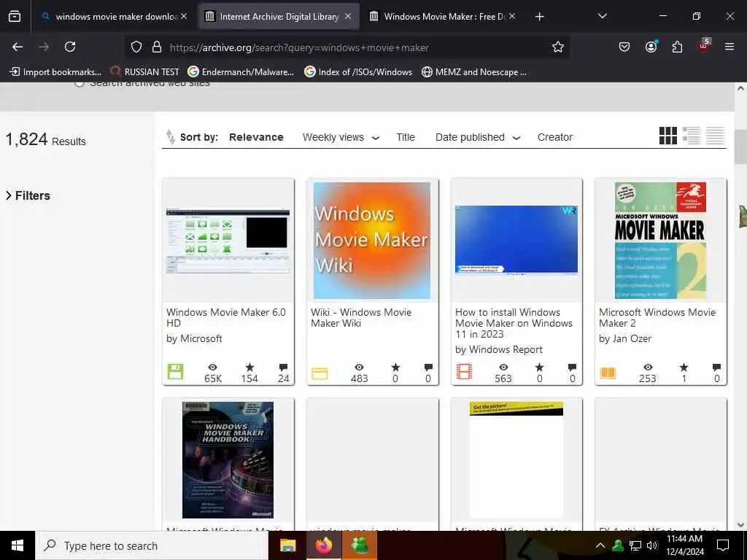
Task: Show hidden system tray icons
Action: [600, 545]
